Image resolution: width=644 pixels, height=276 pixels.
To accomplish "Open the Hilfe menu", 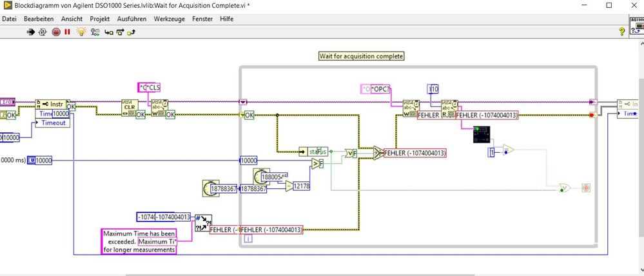I will tap(226, 19).
